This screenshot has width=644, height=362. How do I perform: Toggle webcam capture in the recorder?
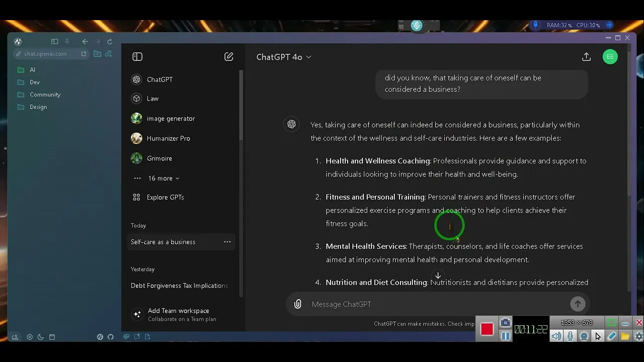(584, 336)
